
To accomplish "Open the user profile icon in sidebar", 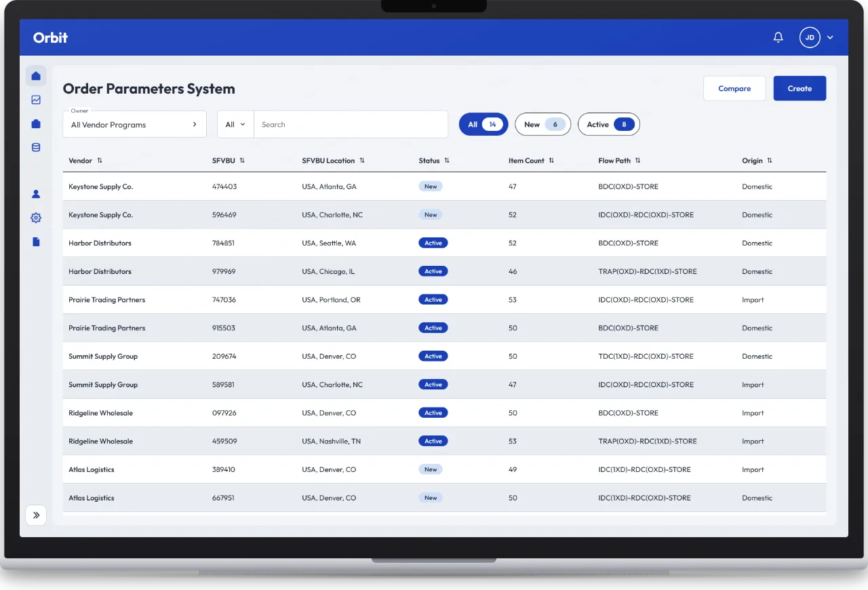I will pyautogui.click(x=36, y=194).
